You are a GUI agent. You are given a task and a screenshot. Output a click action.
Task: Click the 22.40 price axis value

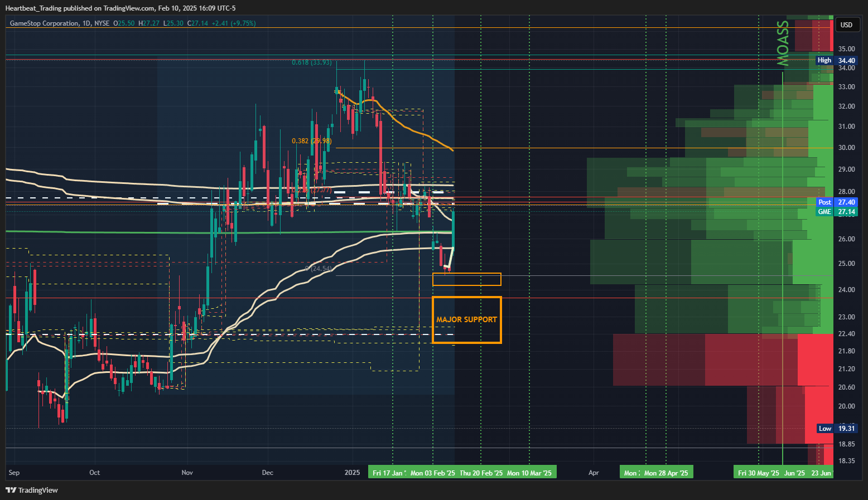[x=846, y=334]
